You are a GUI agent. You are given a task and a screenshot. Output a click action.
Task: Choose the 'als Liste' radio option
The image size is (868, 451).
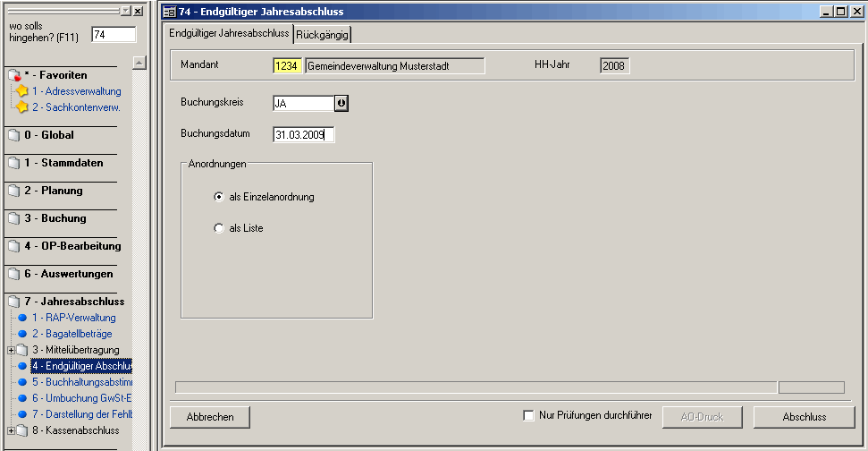pyautogui.click(x=219, y=228)
